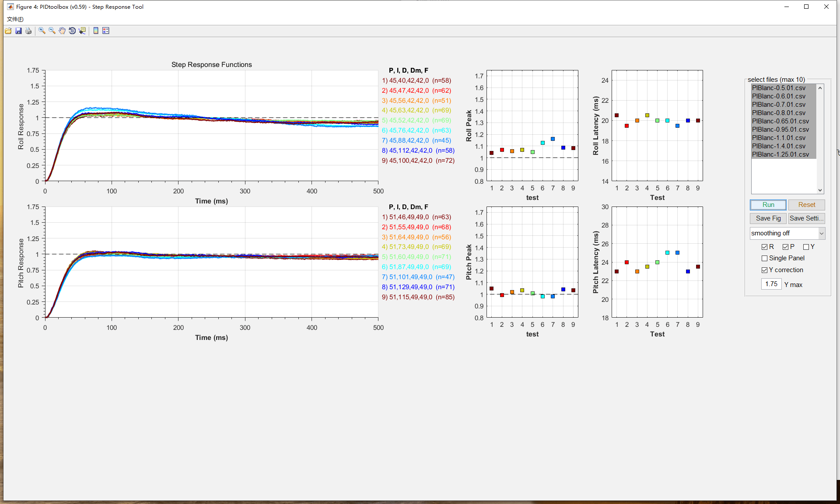Click the Run button
The height and width of the screenshot is (504, 840).
point(768,205)
